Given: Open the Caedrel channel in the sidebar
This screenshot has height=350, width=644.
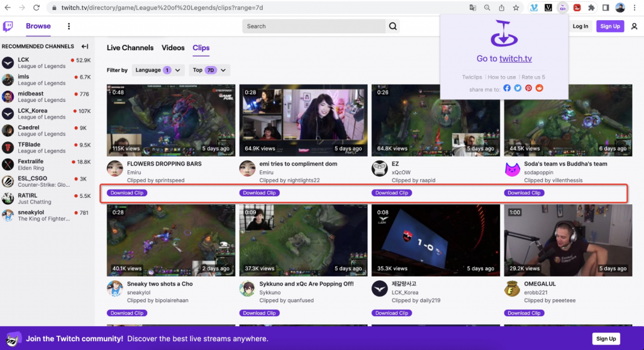Looking at the screenshot, I should (46, 131).
